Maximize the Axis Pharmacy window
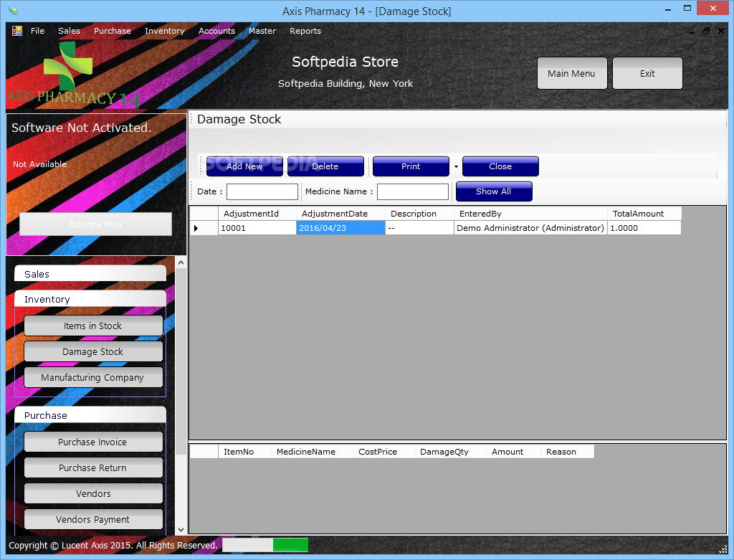The image size is (734, 560). [687, 9]
